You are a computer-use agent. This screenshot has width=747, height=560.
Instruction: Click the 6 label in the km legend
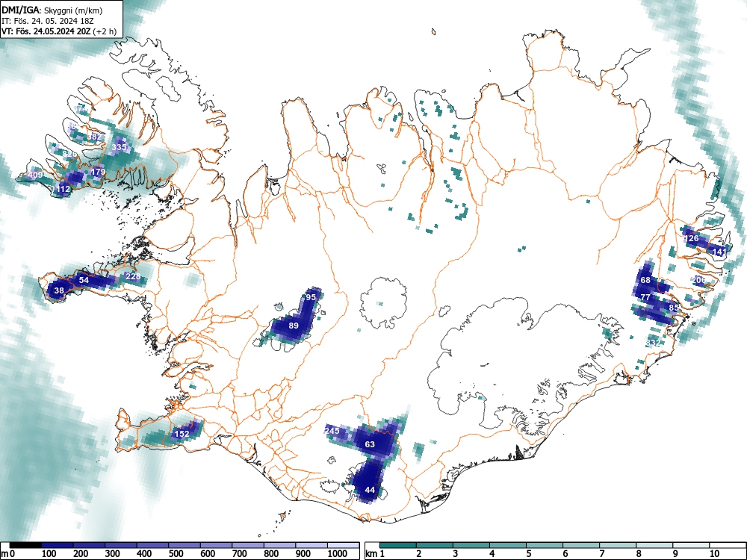coord(565,554)
